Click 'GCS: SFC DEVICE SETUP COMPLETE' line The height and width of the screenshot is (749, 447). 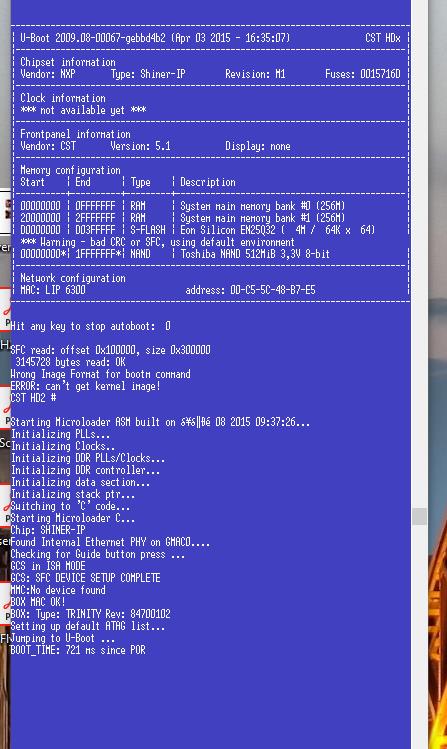click(x=85, y=578)
